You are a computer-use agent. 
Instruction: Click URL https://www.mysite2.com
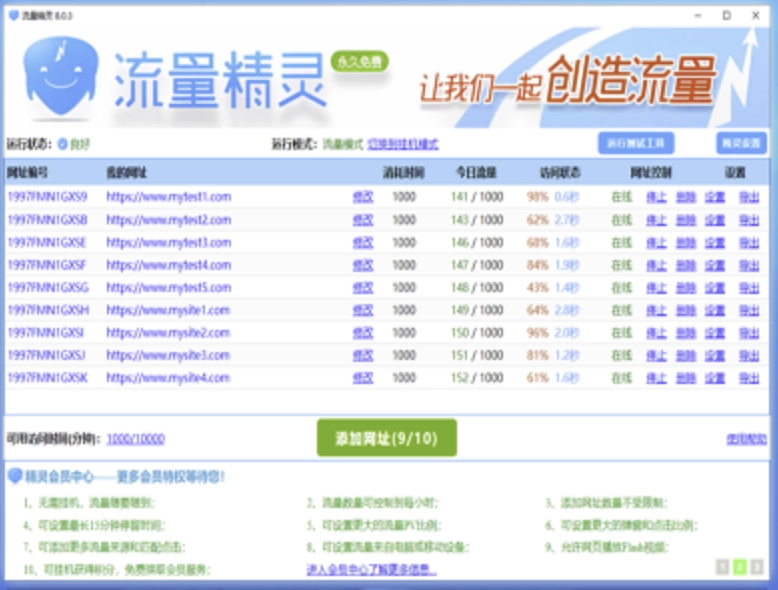tap(168, 333)
